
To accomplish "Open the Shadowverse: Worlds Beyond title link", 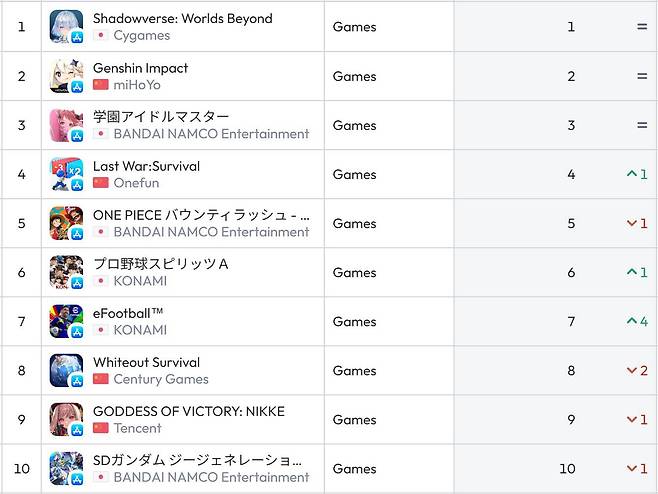I will 182,18.
